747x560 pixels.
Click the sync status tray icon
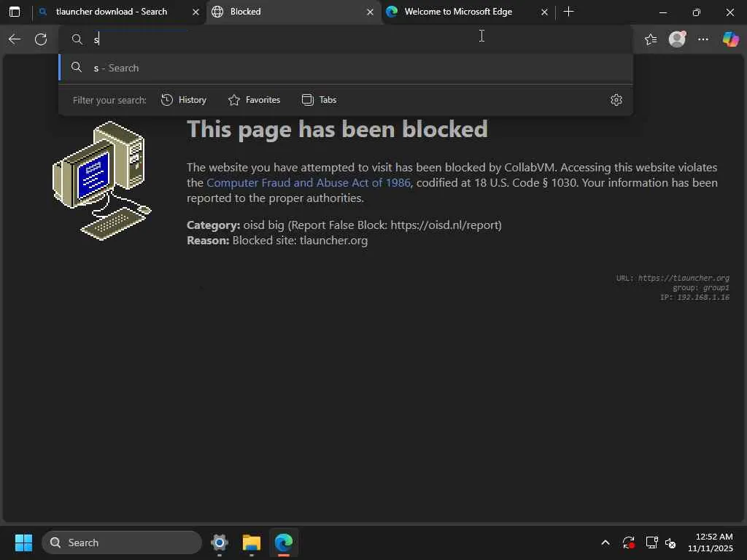click(x=628, y=542)
